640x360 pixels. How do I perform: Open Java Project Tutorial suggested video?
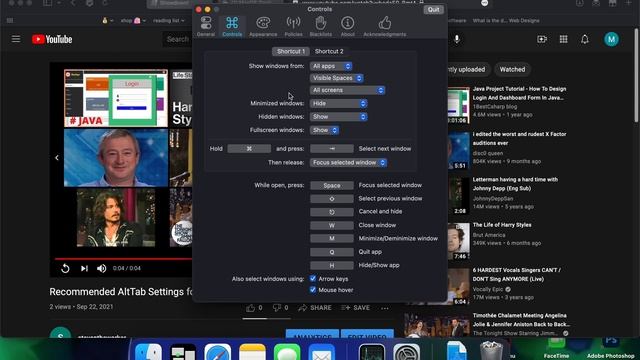(519, 93)
